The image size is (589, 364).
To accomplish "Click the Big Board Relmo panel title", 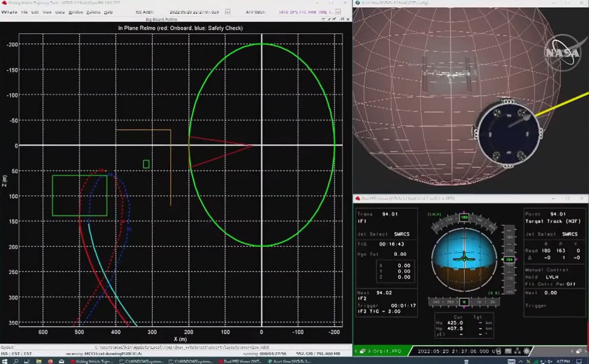I will (x=161, y=19).
